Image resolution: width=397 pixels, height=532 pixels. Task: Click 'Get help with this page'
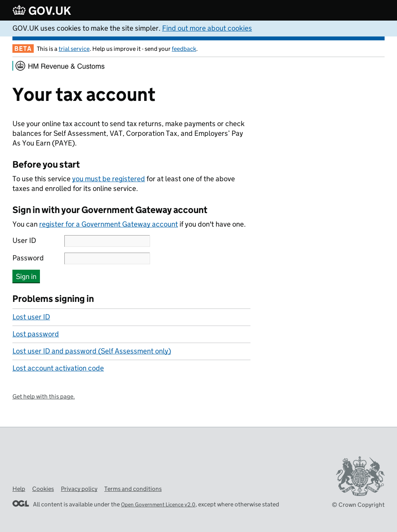pyautogui.click(x=43, y=397)
